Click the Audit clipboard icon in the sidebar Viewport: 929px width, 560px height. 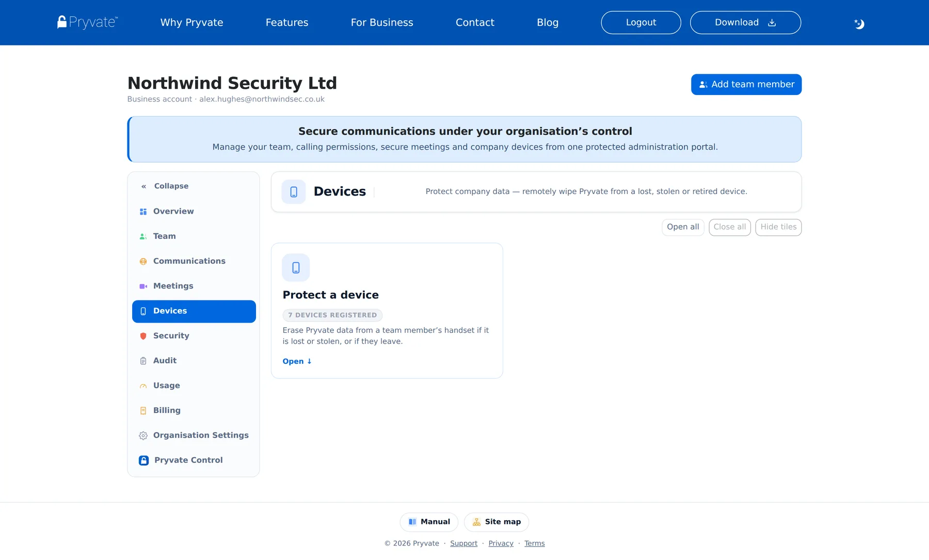(x=143, y=361)
